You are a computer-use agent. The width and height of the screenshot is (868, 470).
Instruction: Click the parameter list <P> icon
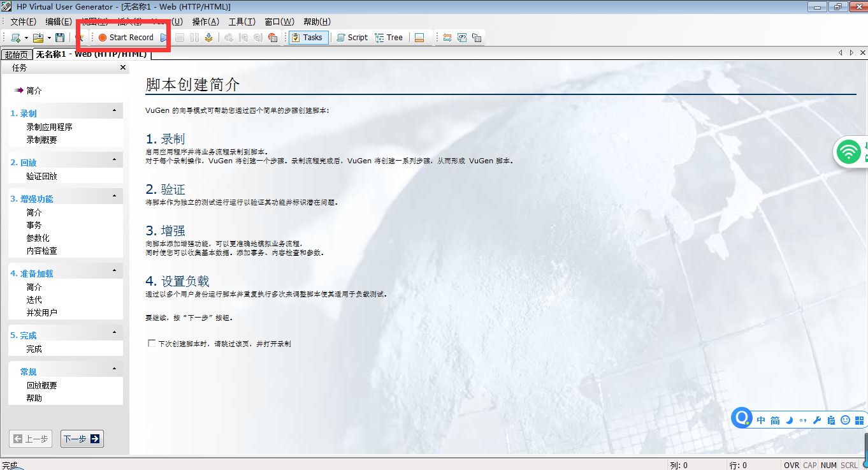coord(462,38)
